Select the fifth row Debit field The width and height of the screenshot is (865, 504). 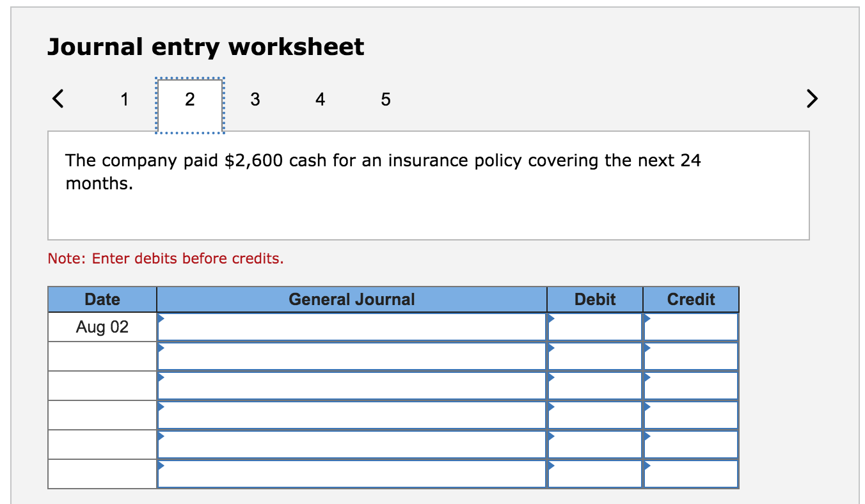pyautogui.click(x=595, y=445)
